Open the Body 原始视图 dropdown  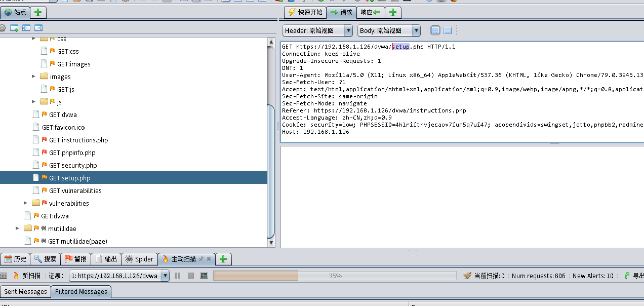point(389,30)
